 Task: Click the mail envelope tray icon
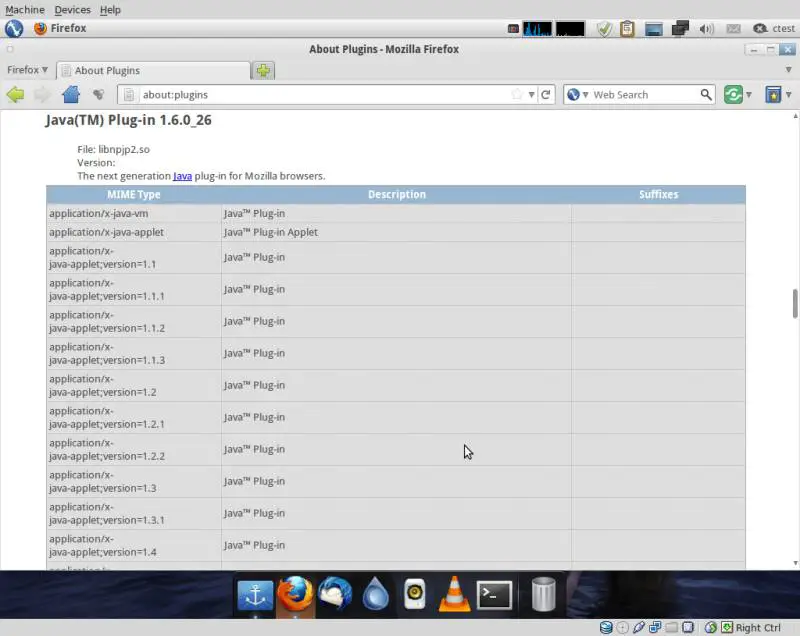pyautogui.click(x=733, y=29)
